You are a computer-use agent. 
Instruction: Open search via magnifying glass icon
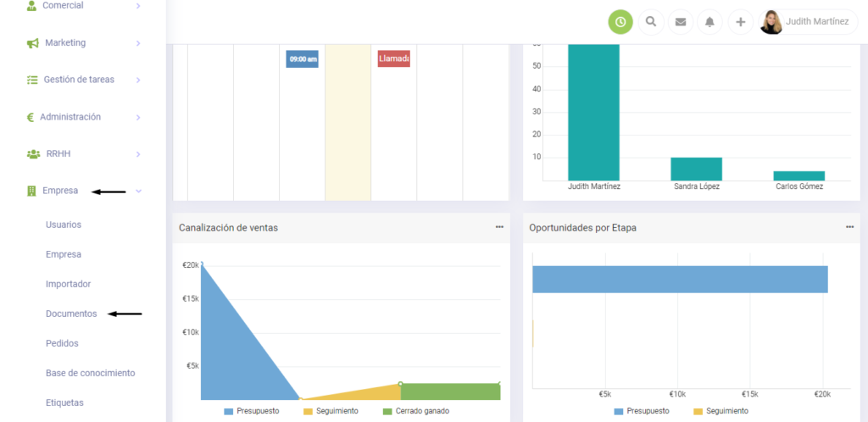pyautogui.click(x=651, y=22)
